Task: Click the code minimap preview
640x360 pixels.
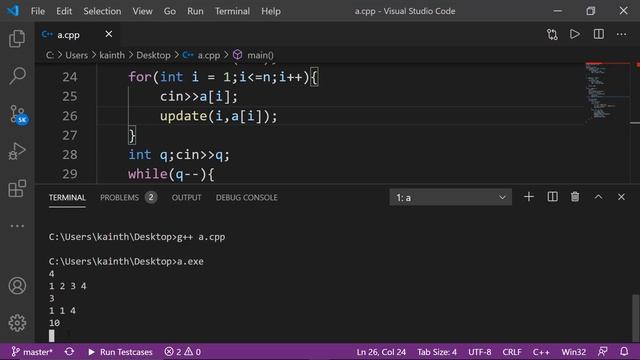Action: [x=608, y=92]
